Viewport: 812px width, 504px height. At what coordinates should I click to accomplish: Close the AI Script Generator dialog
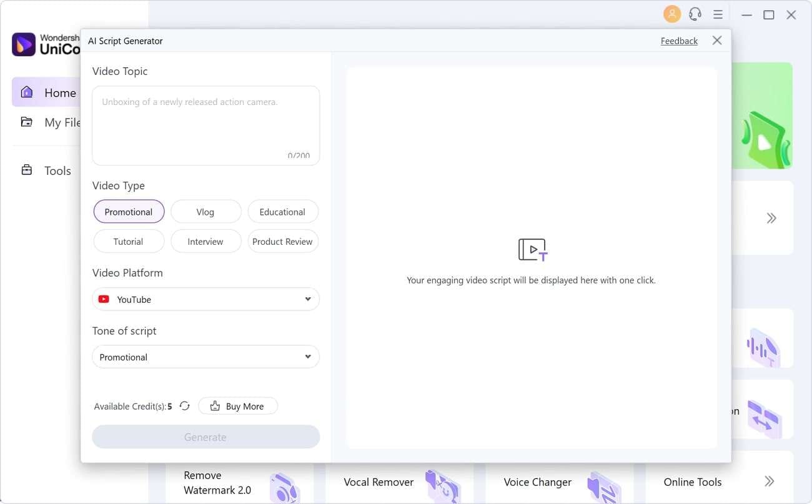[x=717, y=41]
